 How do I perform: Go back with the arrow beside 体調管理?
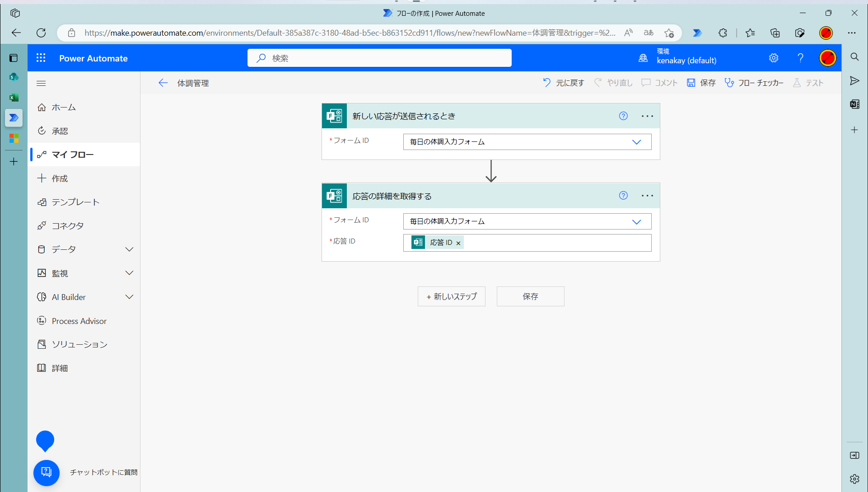pyautogui.click(x=163, y=83)
